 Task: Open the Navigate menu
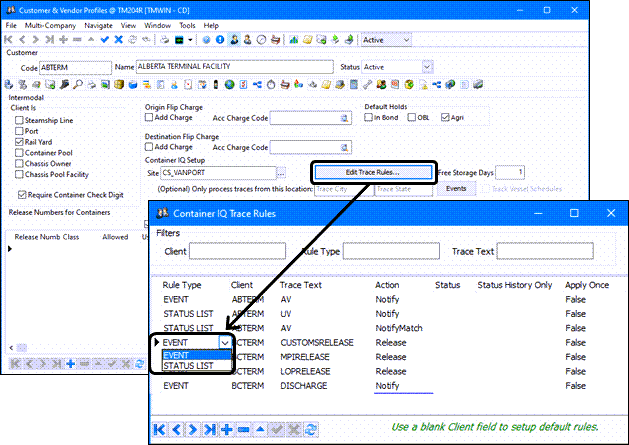pos(98,24)
